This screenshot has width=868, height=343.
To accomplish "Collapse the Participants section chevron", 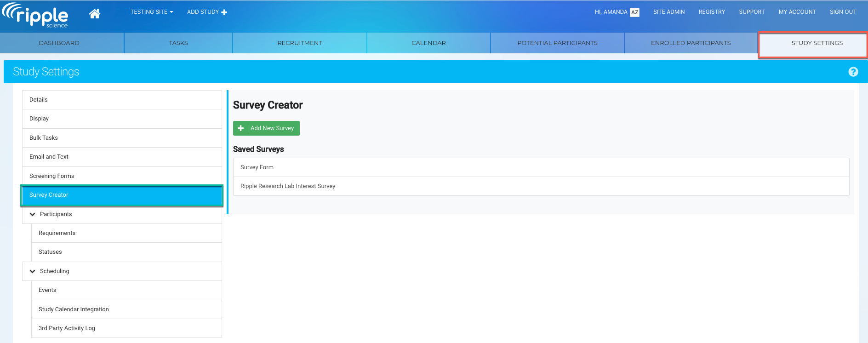I will [x=33, y=214].
